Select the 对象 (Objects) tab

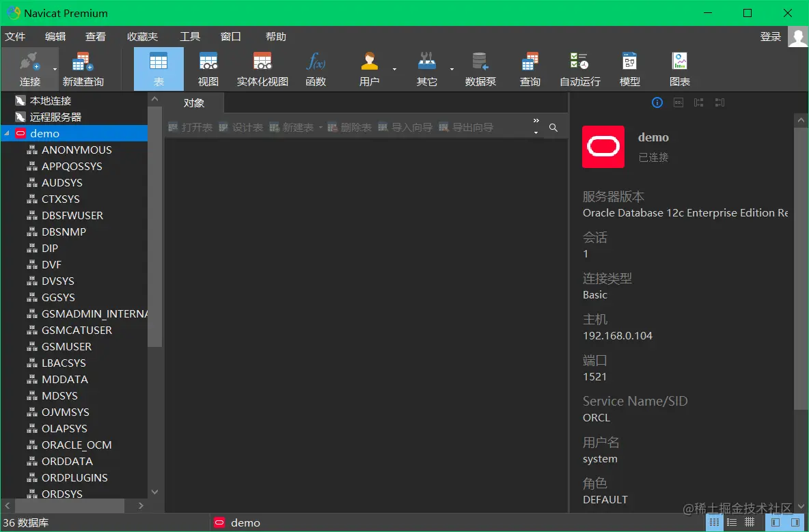point(194,103)
